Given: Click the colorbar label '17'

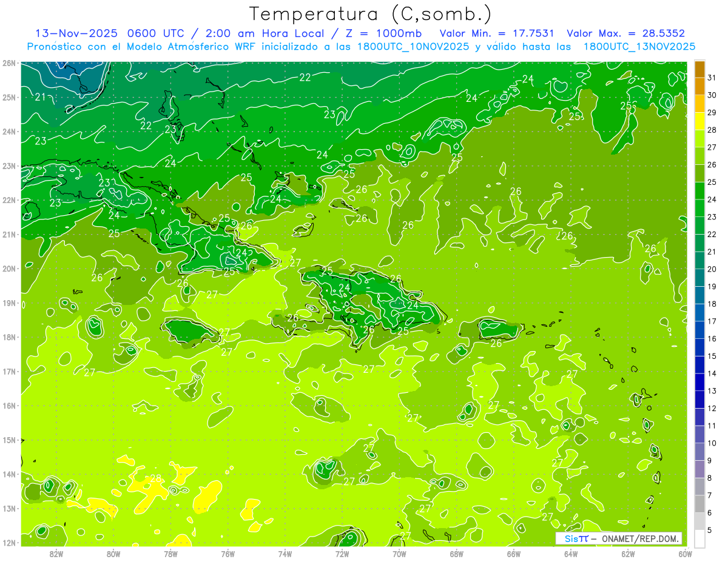Looking at the screenshot, I should [x=713, y=321].
